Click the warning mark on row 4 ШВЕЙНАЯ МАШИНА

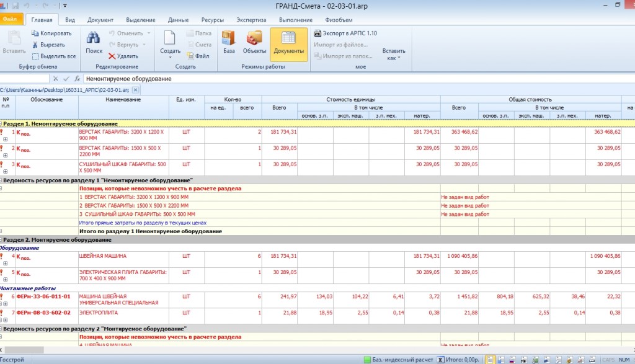[x=2, y=256]
